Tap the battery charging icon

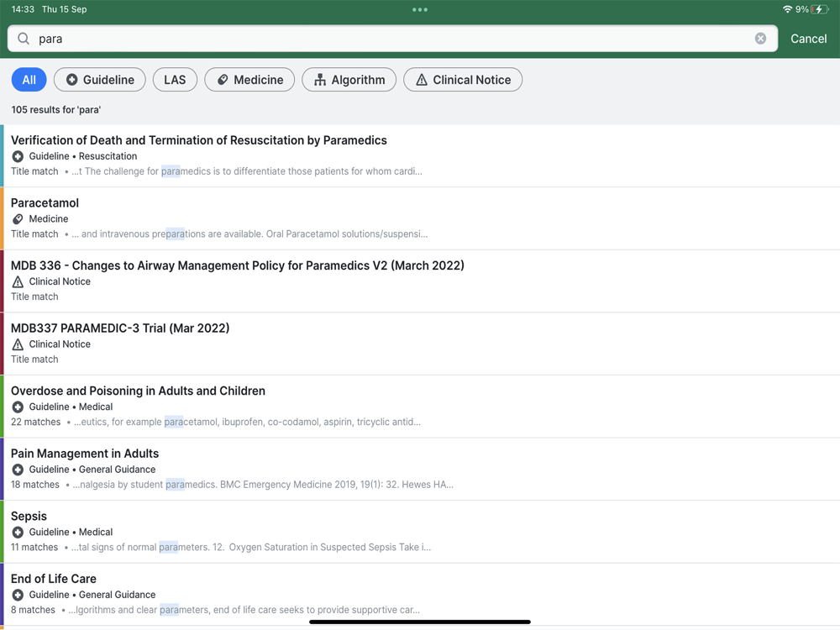point(819,9)
